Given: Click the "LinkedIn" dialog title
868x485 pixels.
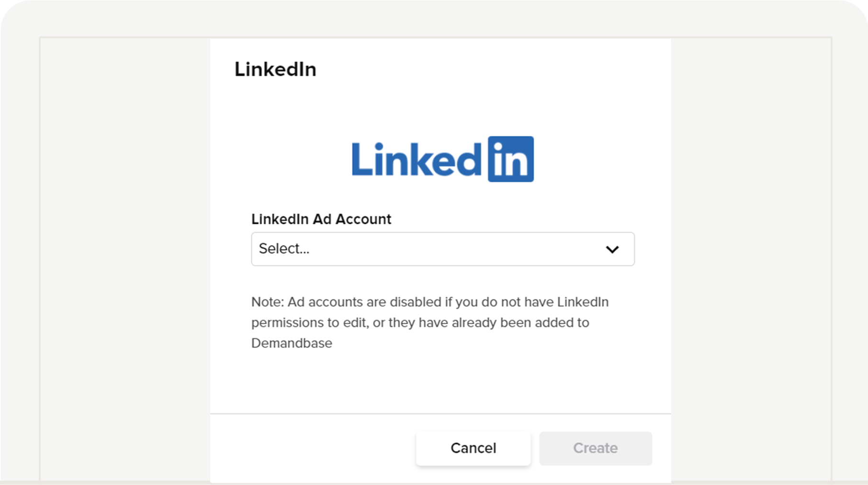Looking at the screenshot, I should point(275,69).
